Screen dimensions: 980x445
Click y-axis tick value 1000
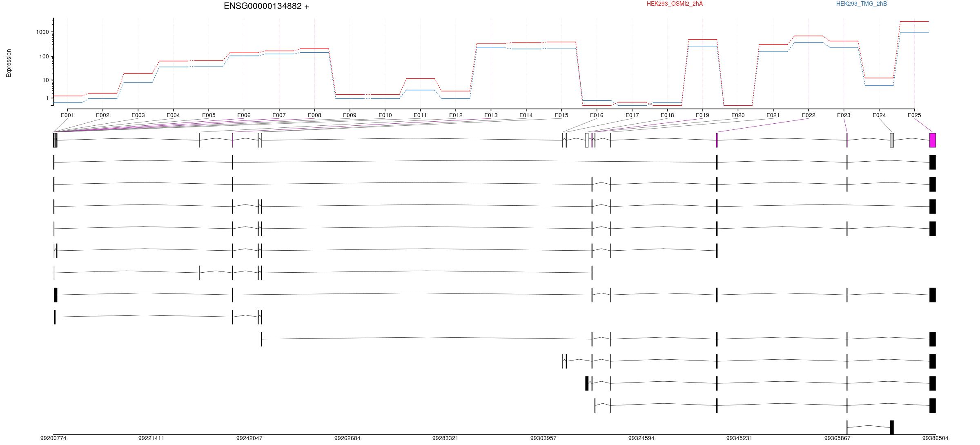42,32
